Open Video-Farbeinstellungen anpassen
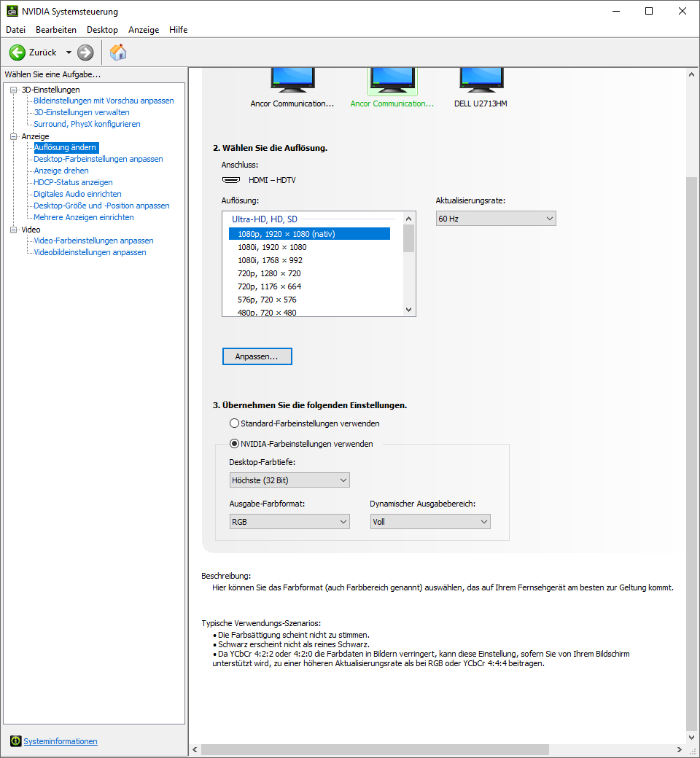700x758 pixels. (x=93, y=241)
